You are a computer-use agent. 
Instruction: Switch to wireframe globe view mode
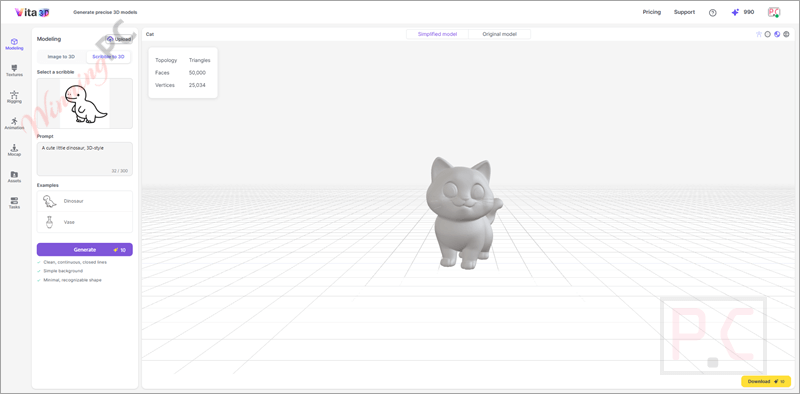786,34
